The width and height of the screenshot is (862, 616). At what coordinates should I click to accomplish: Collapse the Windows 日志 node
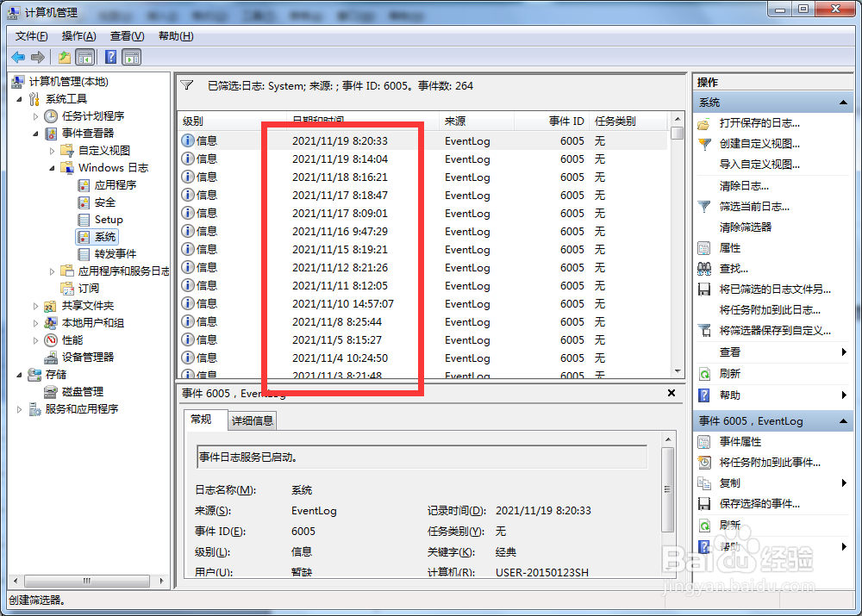click(53, 168)
